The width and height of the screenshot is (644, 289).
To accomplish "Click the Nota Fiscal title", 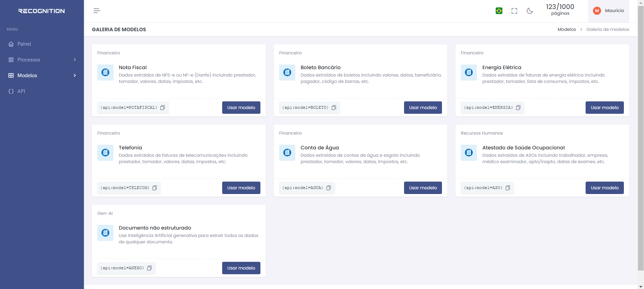I will pyautogui.click(x=133, y=67).
